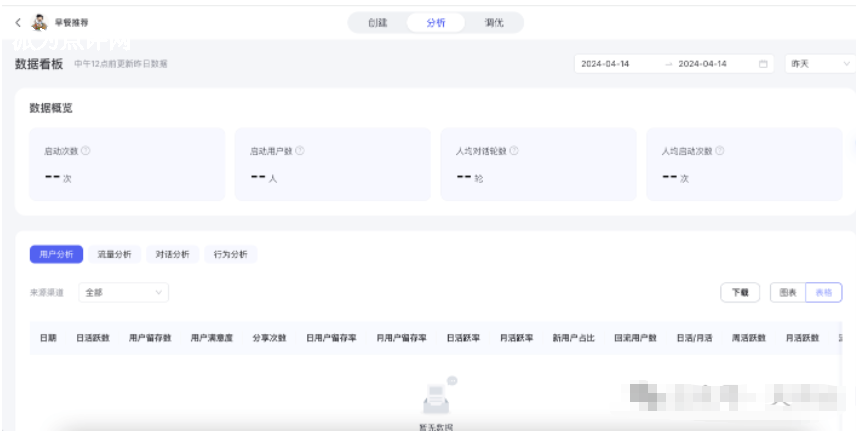Click help icon next to 启动次数
The width and height of the screenshot is (856, 431).
86,151
